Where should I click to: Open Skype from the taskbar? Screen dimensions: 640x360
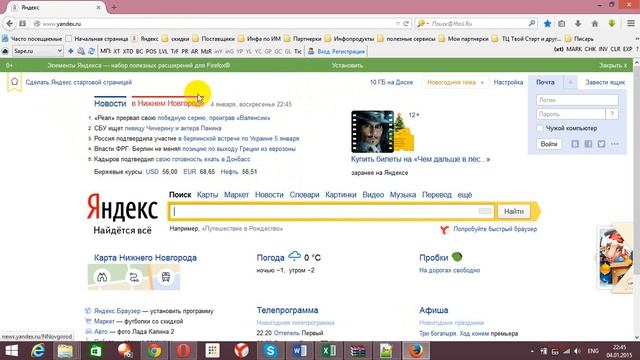point(270,351)
